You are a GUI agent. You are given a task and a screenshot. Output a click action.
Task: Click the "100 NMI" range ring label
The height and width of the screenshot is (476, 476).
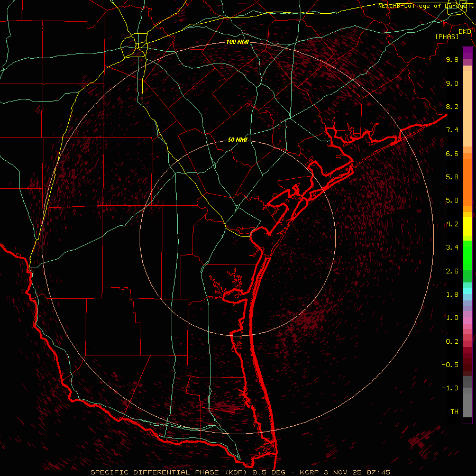[x=237, y=42]
